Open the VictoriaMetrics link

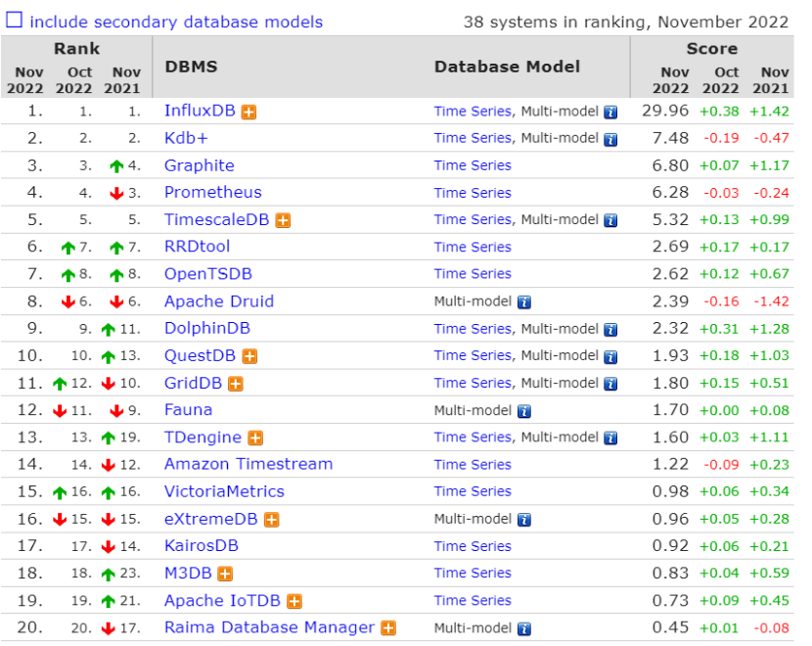click(x=224, y=491)
